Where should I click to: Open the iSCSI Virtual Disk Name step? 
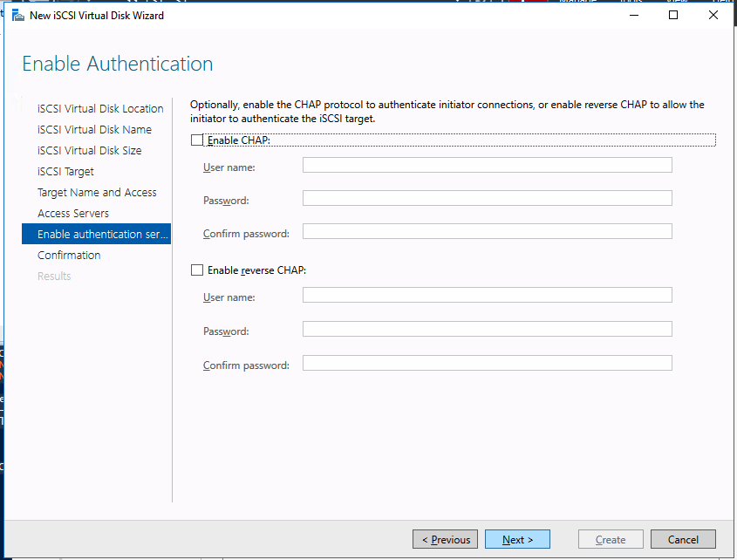(94, 130)
